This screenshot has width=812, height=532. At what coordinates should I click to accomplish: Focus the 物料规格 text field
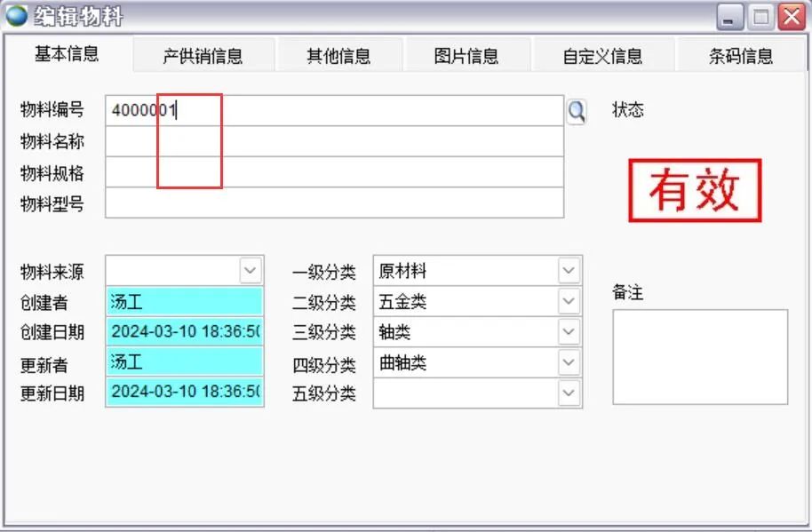pos(334,172)
